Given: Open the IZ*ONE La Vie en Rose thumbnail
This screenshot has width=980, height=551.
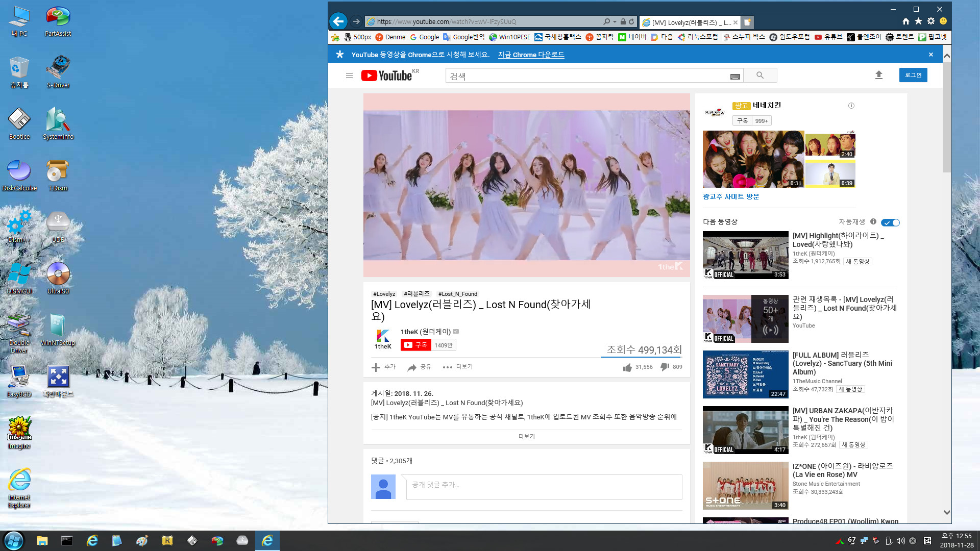Looking at the screenshot, I should pos(746,486).
